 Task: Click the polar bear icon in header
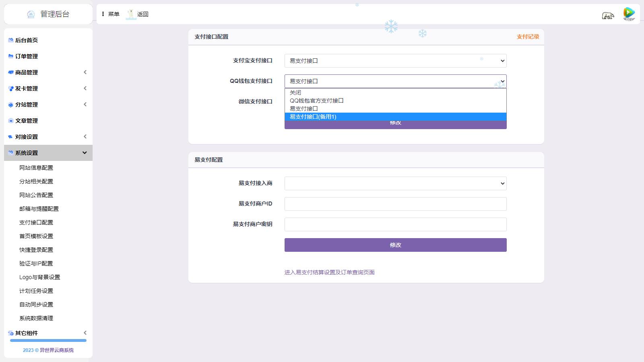[x=608, y=15]
